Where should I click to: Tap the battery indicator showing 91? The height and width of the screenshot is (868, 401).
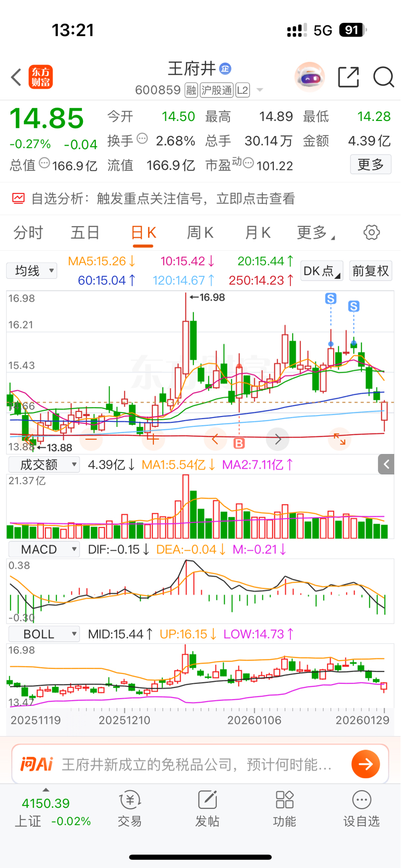tap(353, 30)
